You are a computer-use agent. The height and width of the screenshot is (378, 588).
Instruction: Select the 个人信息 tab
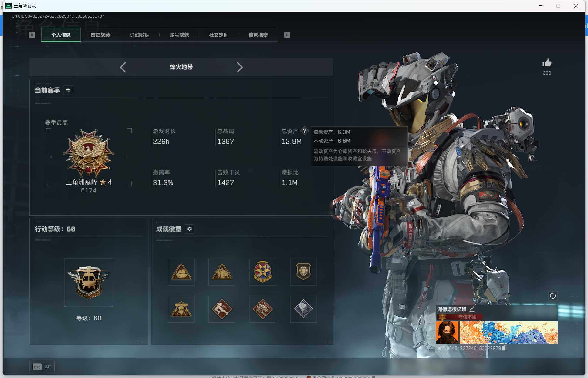[x=61, y=35]
